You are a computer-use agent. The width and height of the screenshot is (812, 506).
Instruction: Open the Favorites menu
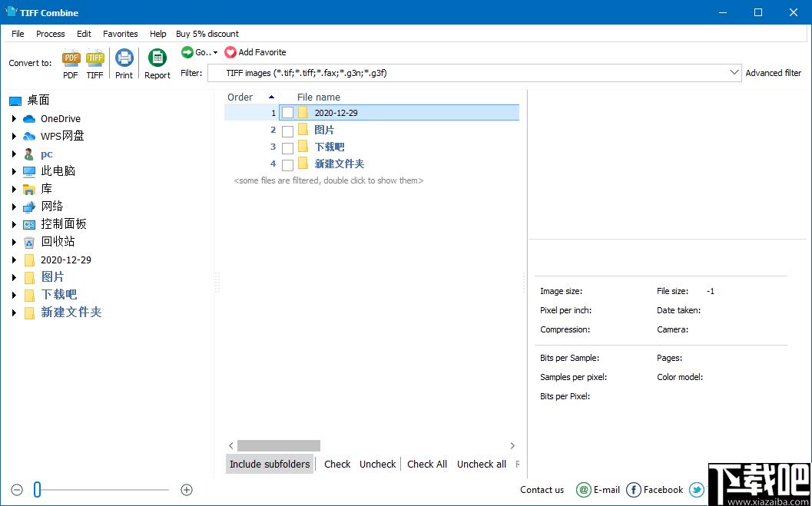point(120,34)
